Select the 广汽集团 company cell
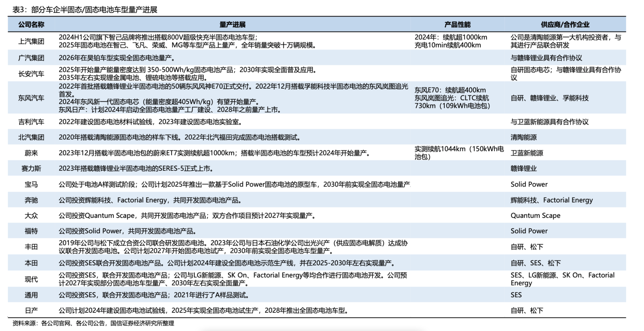The width and height of the screenshot is (644, 331). tap(31, 58)
